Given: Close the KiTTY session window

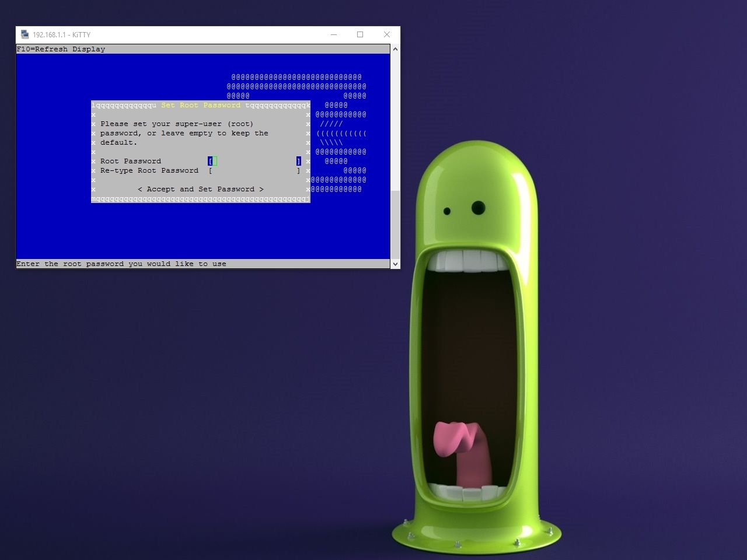Looking at the screenshot, I should tap(386, 34).
